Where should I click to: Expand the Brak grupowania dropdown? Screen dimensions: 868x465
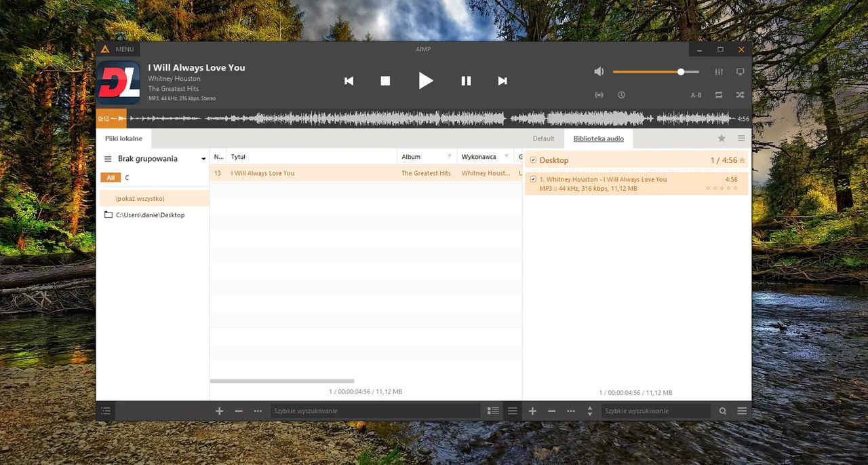click(x=203, y=159)
